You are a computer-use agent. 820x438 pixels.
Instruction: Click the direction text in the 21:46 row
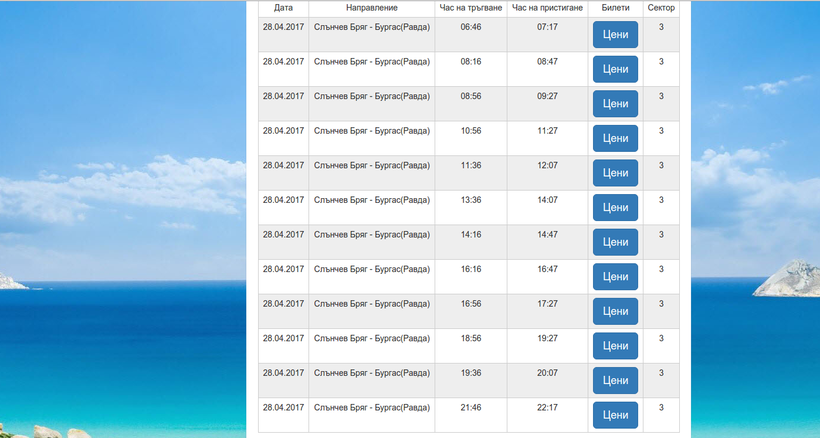coord(372,408)
